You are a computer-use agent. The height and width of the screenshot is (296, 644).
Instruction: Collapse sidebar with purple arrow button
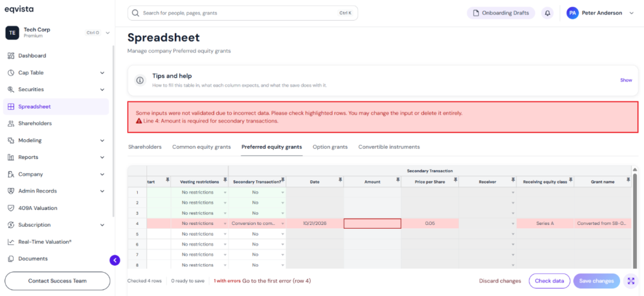coord(114,260)
